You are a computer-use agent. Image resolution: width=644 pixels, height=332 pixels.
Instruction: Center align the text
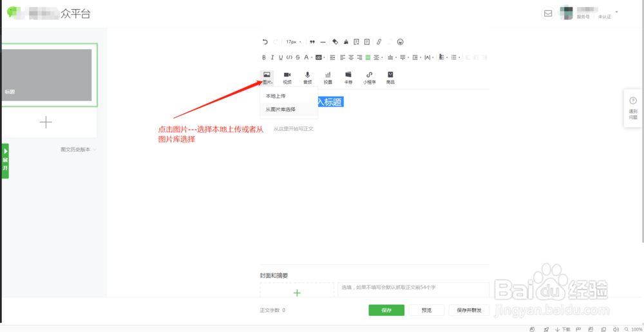(351, 57)
